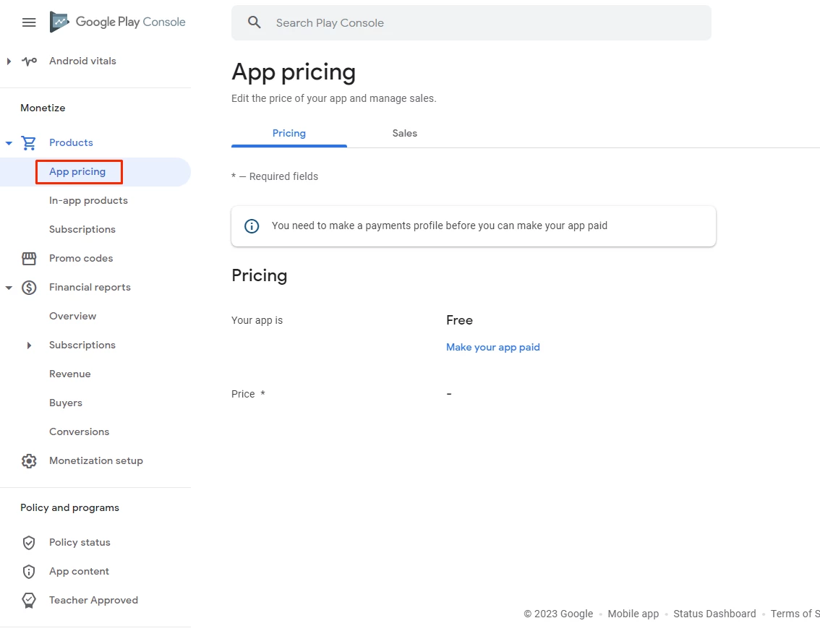The width and height of the screenshot is (820, 644).
Task: Expand Subscriptions under Financial reports
Action: [29, 345]
